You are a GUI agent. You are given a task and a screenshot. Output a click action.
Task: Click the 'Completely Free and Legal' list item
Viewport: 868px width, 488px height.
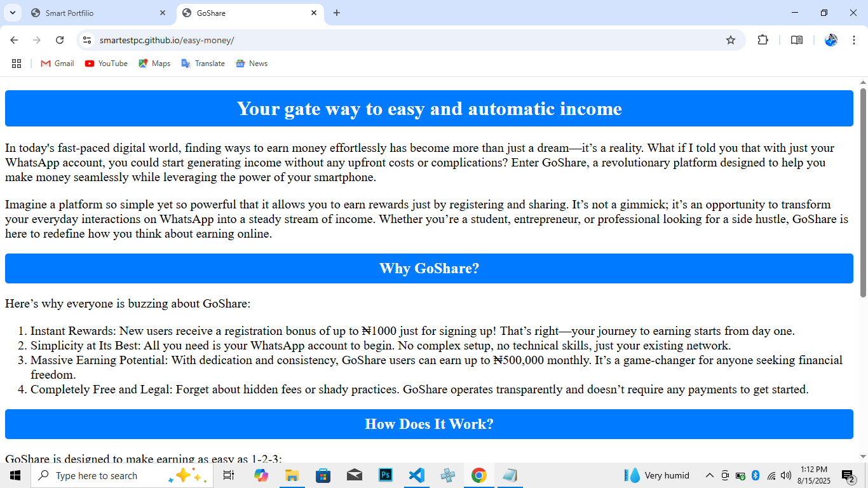[419, 390]
